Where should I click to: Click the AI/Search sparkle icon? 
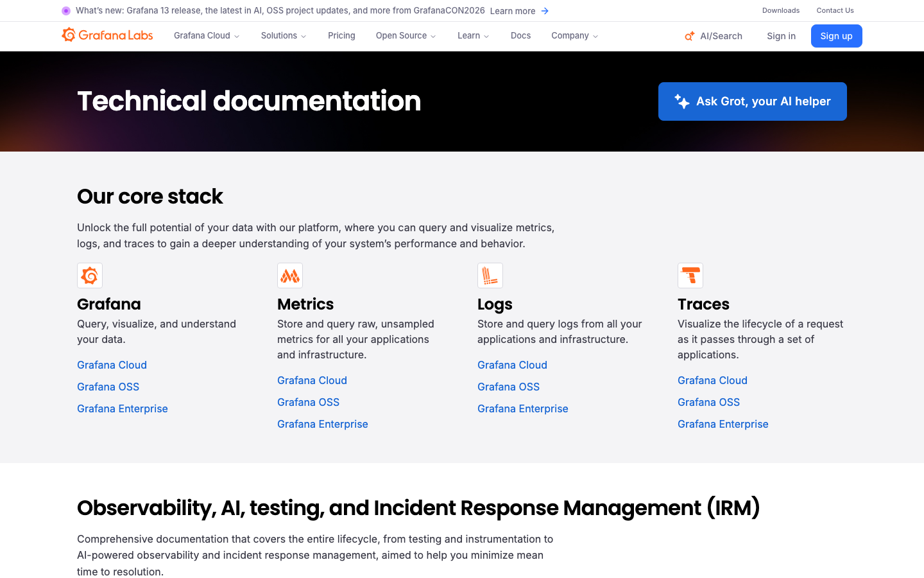[690, 36]
